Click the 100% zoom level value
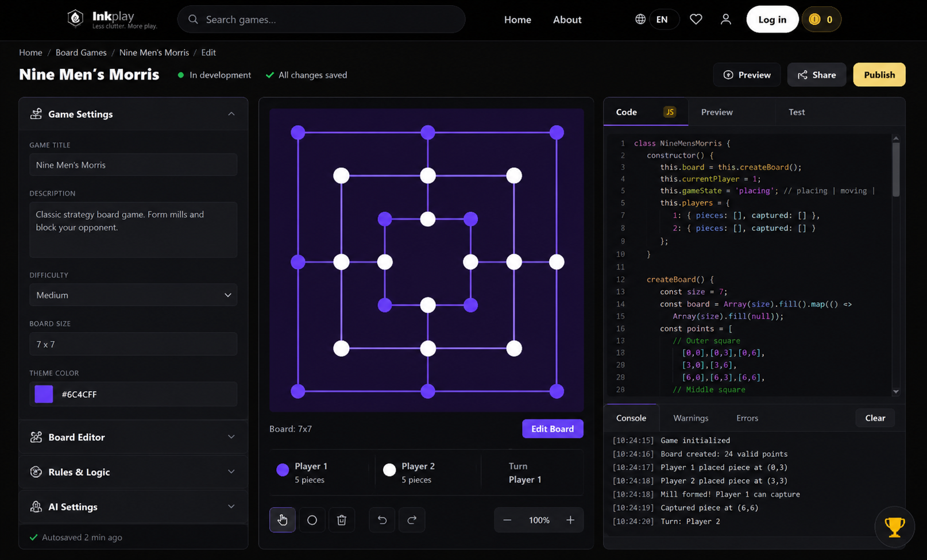The height and width of the screenshot is (560, 927). pos(539,520)
